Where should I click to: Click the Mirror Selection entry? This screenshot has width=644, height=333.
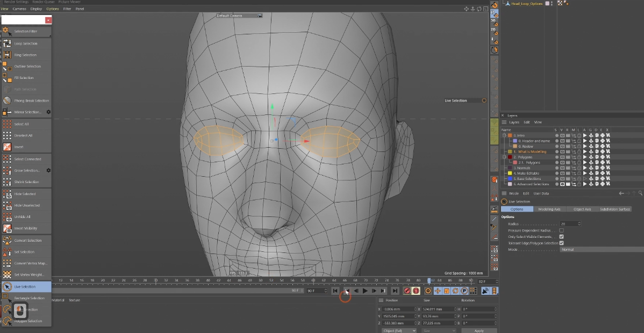26,112
